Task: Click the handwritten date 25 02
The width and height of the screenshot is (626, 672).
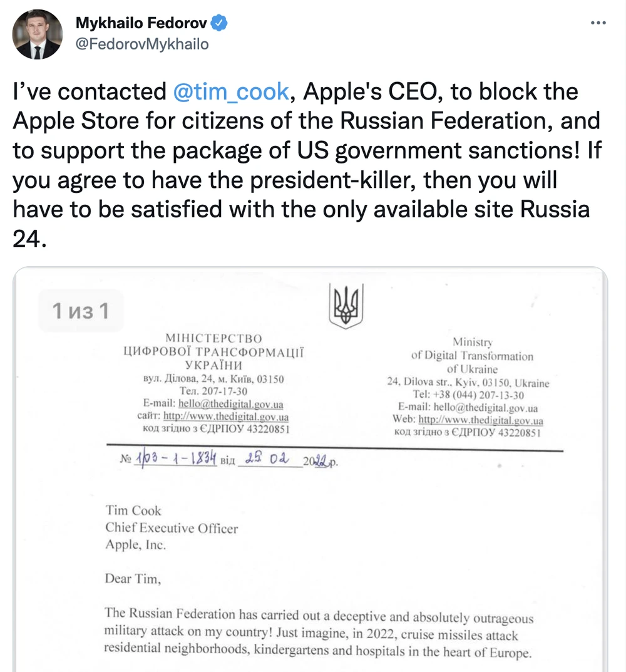Action: (266, 460)
